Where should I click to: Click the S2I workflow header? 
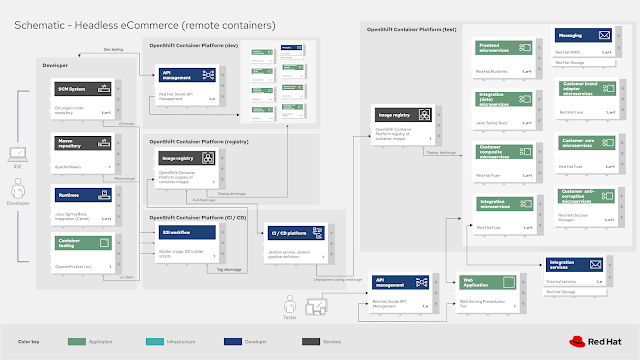click(x=187, y=232)
